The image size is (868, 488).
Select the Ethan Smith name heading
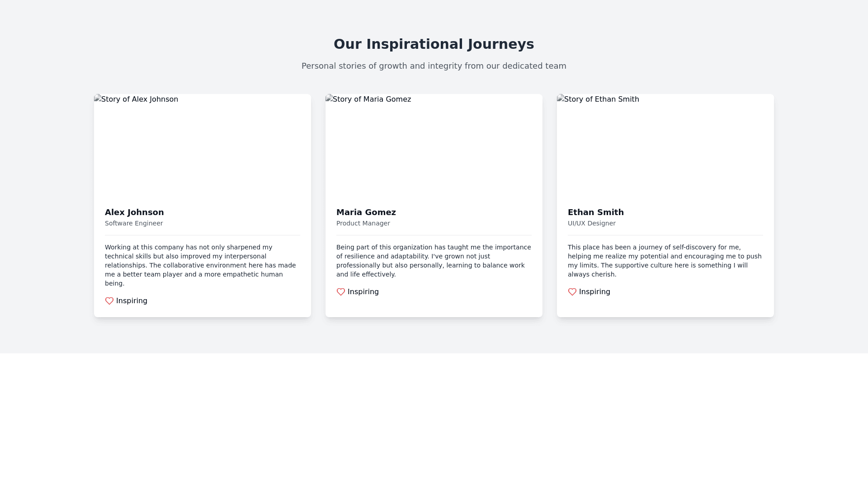595,212
